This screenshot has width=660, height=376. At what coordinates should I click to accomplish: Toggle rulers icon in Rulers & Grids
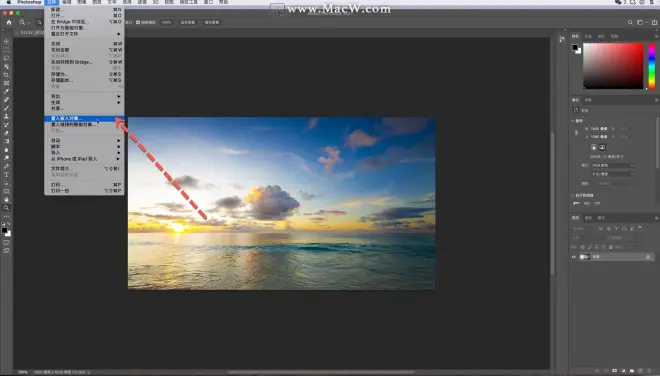[x=576, y=203]
